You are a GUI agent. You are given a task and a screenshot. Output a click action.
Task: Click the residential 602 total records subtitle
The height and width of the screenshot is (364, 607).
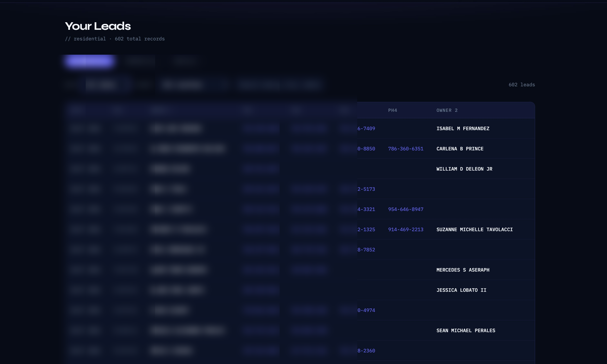(115, 39)
